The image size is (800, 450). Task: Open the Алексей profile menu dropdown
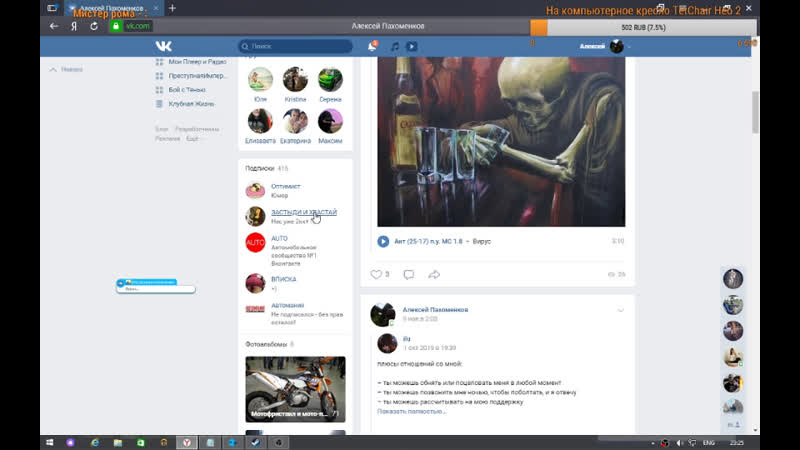605,46
